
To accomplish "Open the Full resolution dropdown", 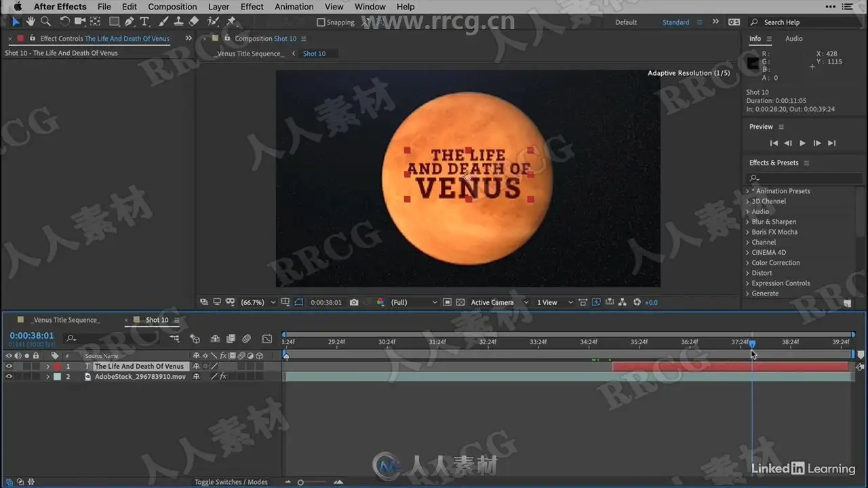I will pyautogui.click(x=414, y=302).
